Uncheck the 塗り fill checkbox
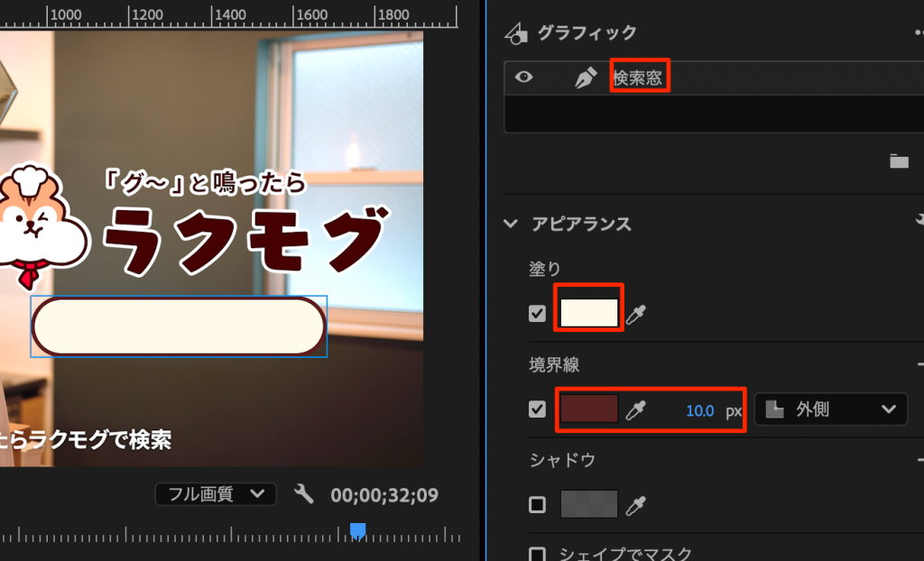 pos(538,313)
